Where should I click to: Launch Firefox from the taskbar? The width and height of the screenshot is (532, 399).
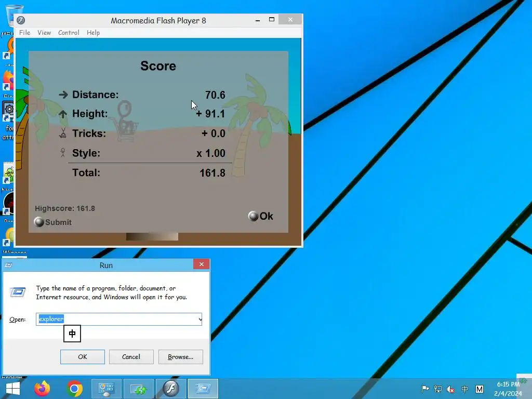[42, 389]
